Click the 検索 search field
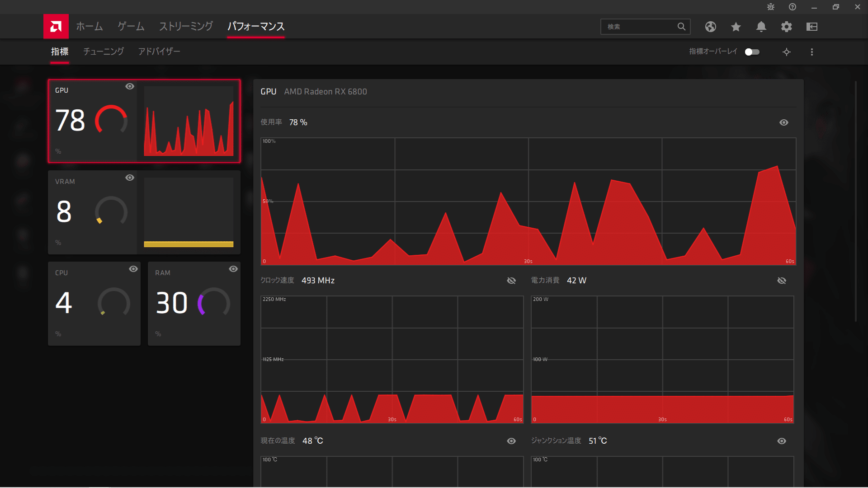The image size is (868, 488). pos(645,27)
